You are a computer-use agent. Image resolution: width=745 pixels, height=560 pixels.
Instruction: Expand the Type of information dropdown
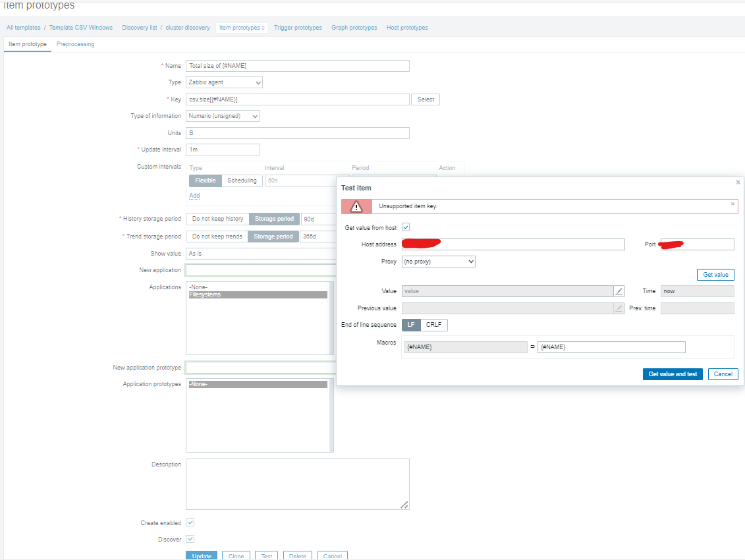tap(223, 116)
